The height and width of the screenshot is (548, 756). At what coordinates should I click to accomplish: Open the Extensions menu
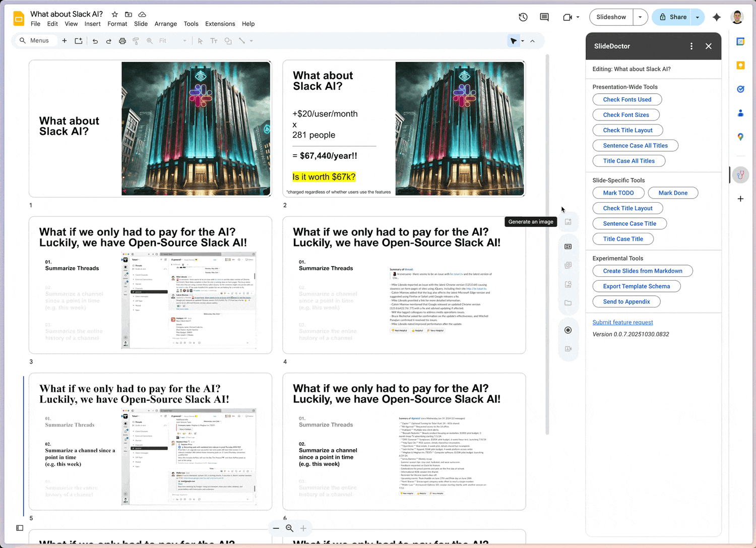tap(220, 24)
